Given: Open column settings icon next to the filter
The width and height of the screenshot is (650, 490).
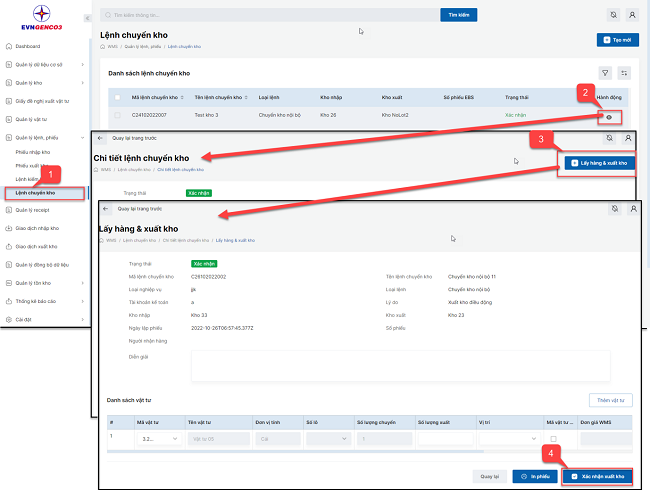Looking at the screenshot, I should 624,73.
